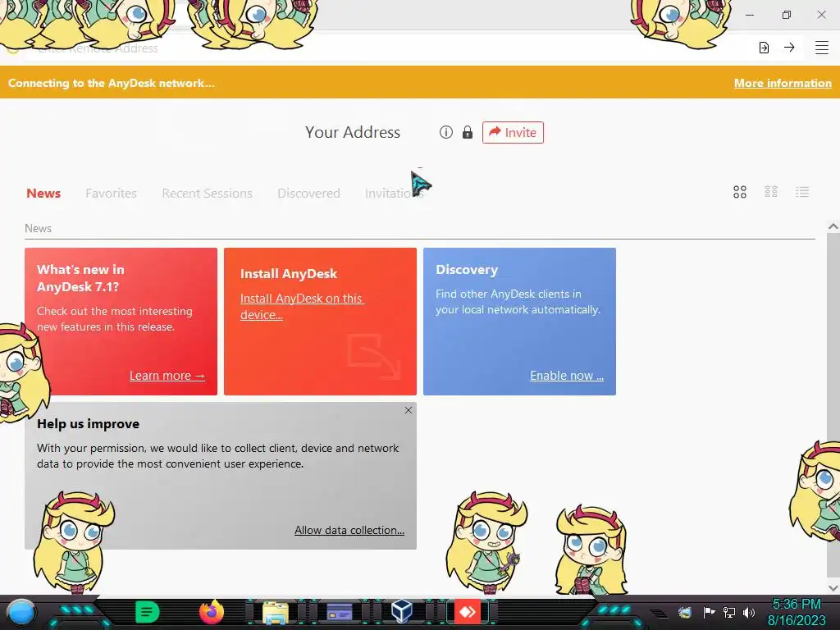Screen dimensions: 840x630
Task: Open the purple card app taskbar icon
Action: pos(339,612)
